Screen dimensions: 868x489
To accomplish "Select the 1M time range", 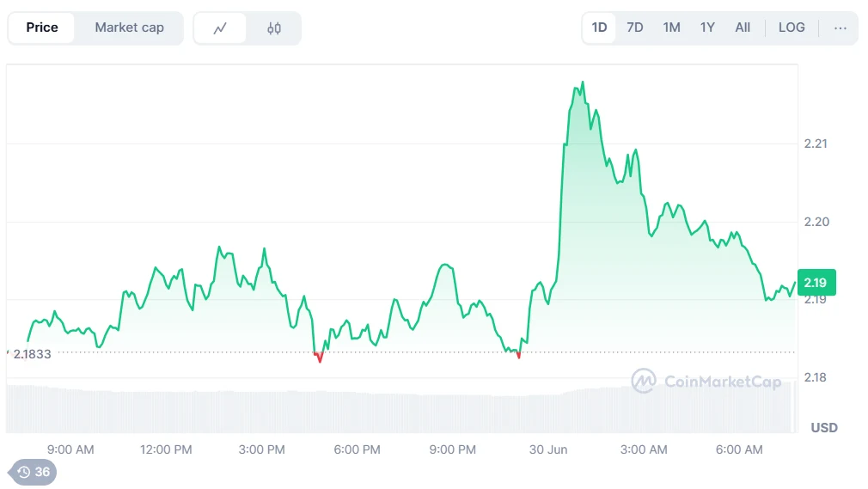I will pyautogui.click(x=671, y=28).
